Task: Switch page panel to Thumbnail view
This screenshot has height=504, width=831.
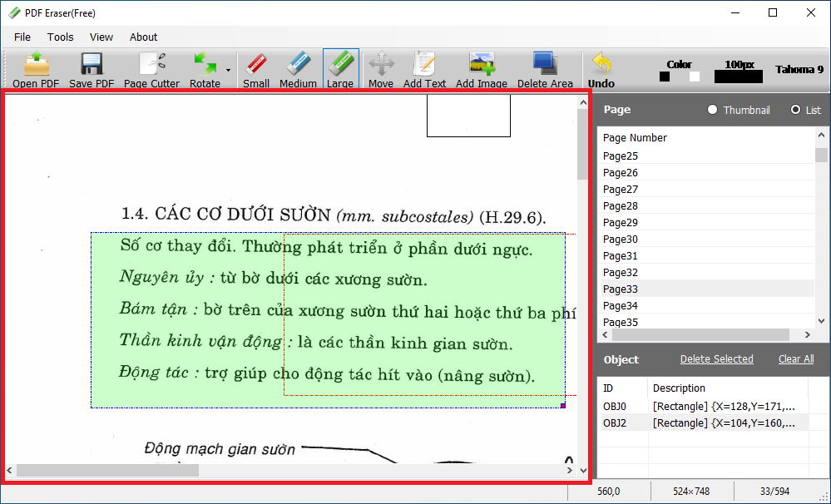Action: click(x=712, y=110)
